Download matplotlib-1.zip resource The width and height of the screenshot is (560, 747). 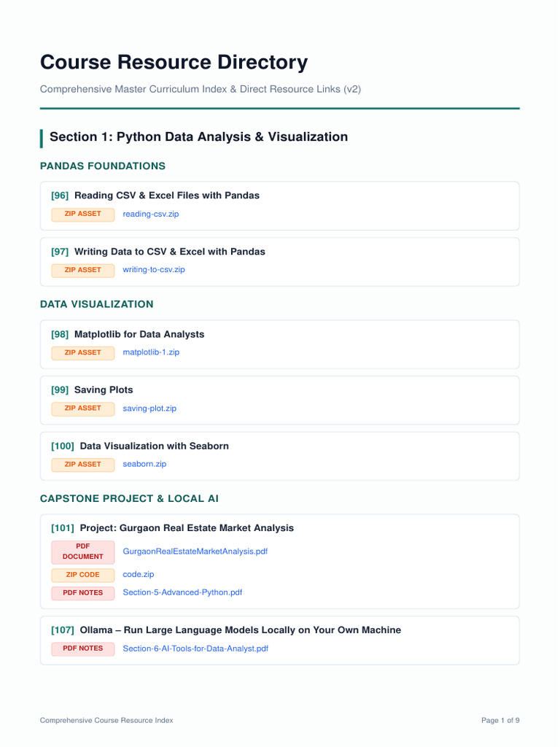[151, 352]
